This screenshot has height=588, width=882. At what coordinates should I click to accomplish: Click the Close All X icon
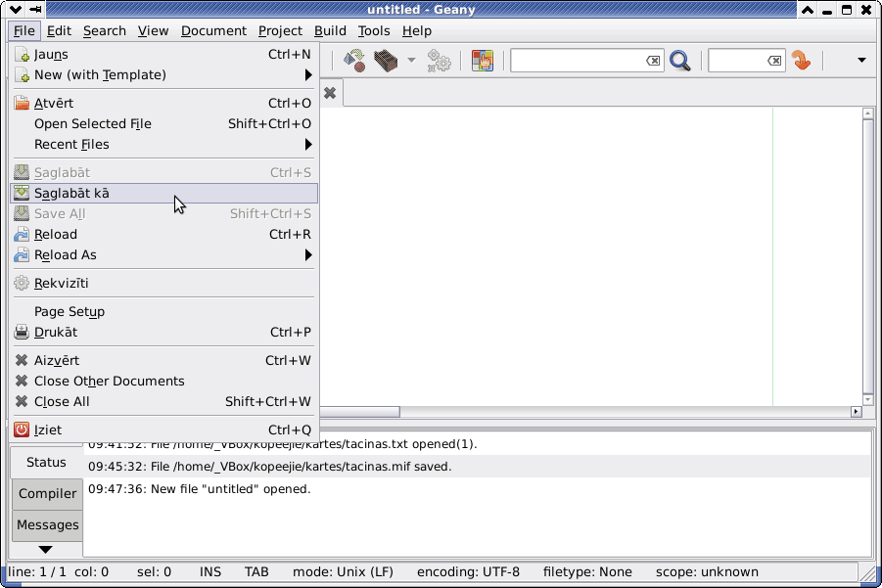[x=22, y=402]
